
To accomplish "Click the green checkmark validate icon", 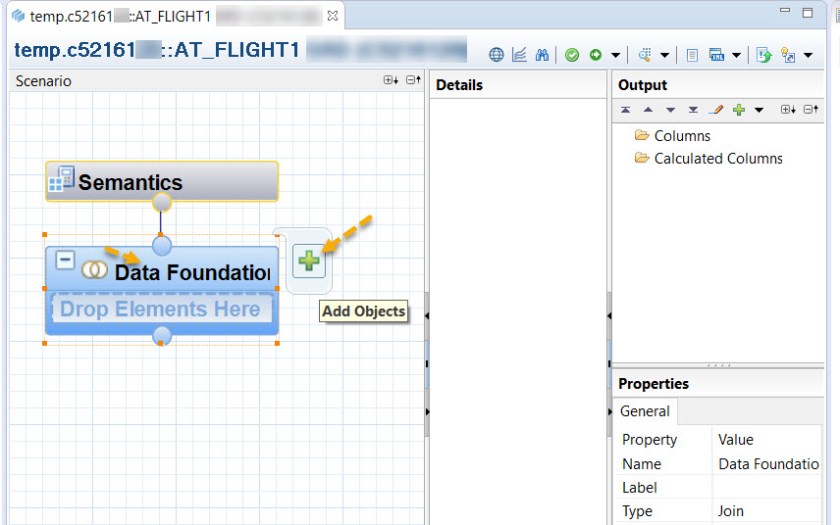I will [572, 55].
